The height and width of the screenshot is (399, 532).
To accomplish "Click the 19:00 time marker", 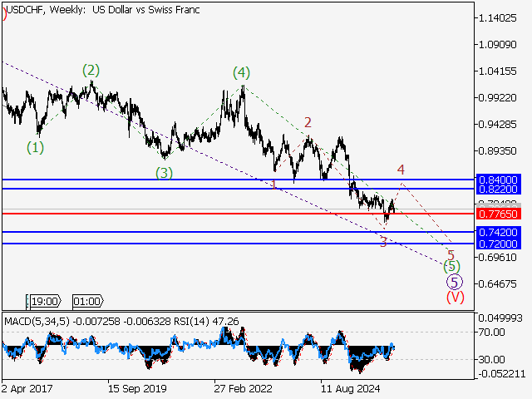I will [45, 302].
